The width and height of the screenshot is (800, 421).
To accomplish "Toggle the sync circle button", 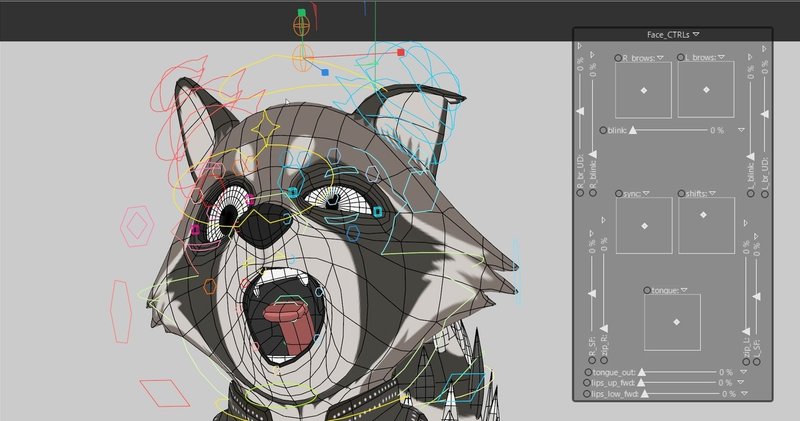I will click(619, 194).
